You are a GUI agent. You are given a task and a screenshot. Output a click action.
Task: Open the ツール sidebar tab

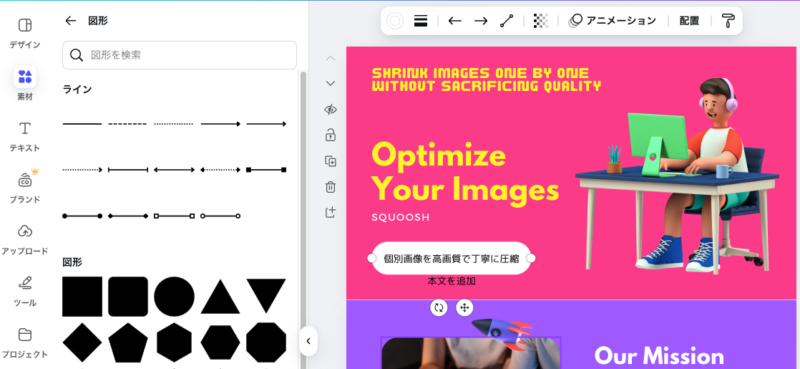click(24, 291)
